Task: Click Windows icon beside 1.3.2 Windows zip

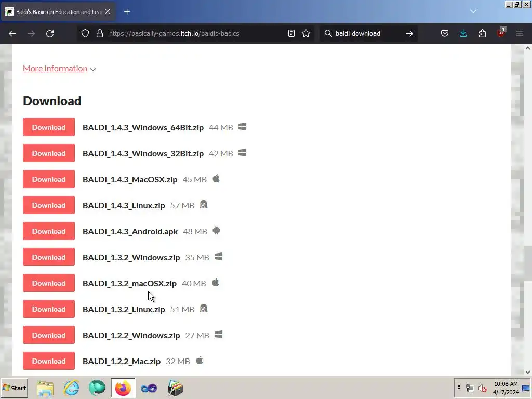Action: coord(219,257)
